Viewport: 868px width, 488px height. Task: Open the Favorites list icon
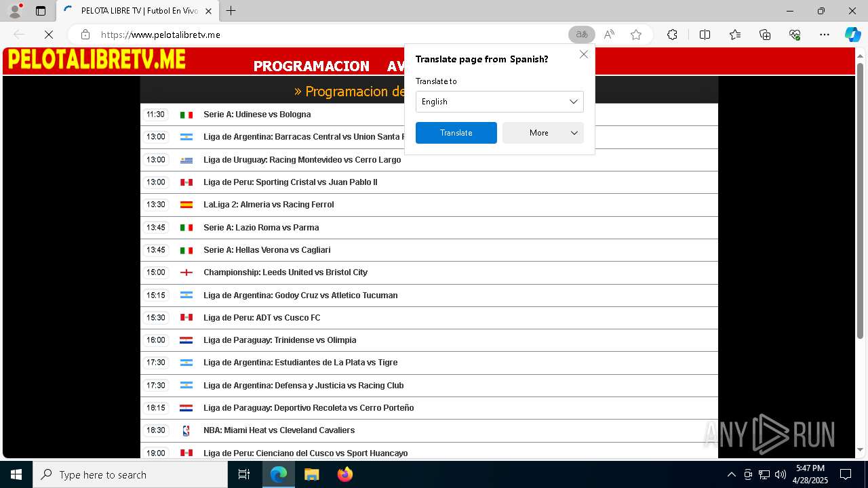(x=735, y=35)
